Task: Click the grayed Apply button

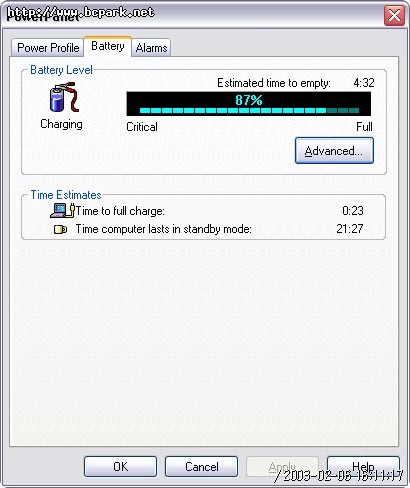Action: click(x=282, y=466)
